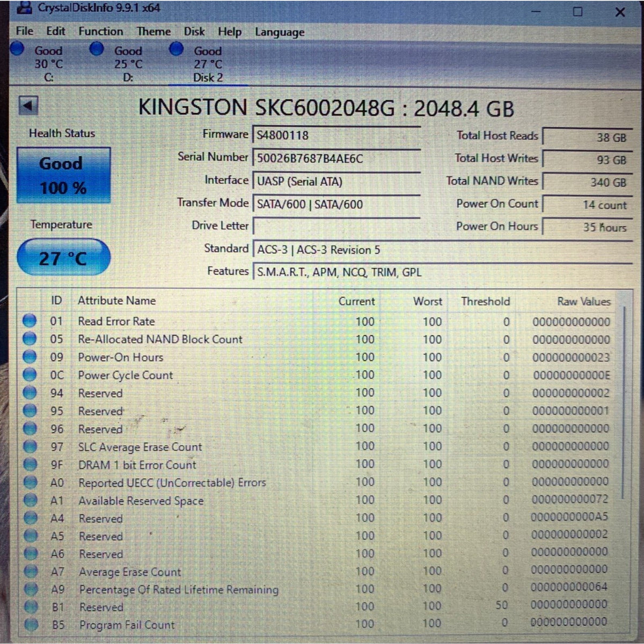Click status icon for Program Fail Count

coord(32,625)
